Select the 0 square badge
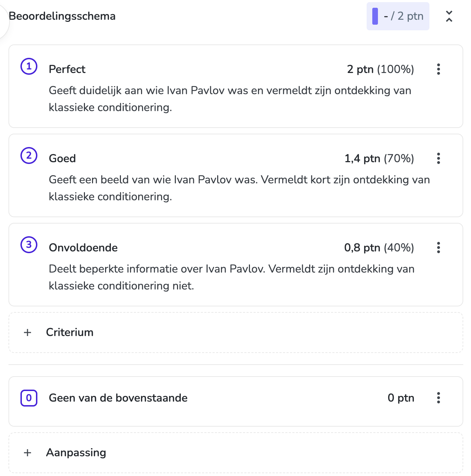 coord(29,398)
